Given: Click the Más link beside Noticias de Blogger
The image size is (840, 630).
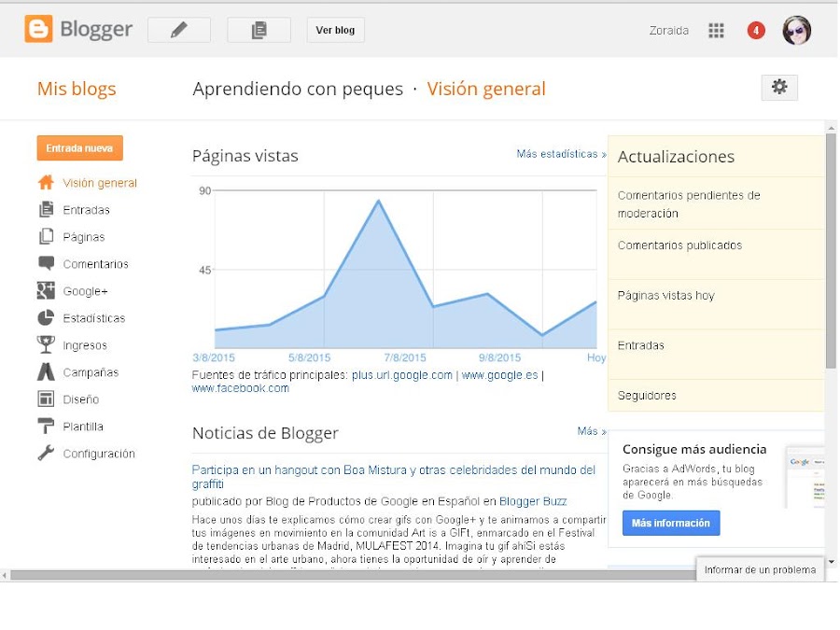Looking at the screenshot, I should click(x=592, y=431).
